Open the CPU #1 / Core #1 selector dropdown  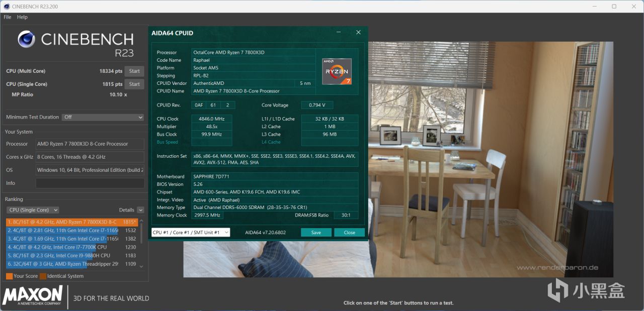(x=191, y=232)
